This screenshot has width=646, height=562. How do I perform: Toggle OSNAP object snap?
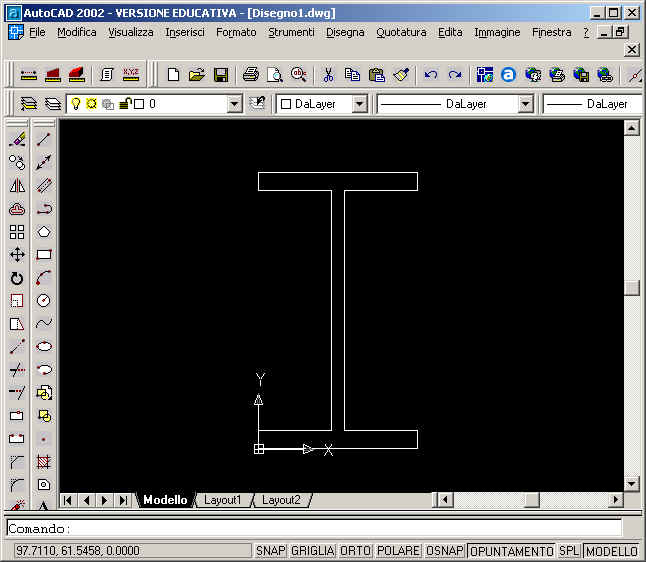(445, 551)
